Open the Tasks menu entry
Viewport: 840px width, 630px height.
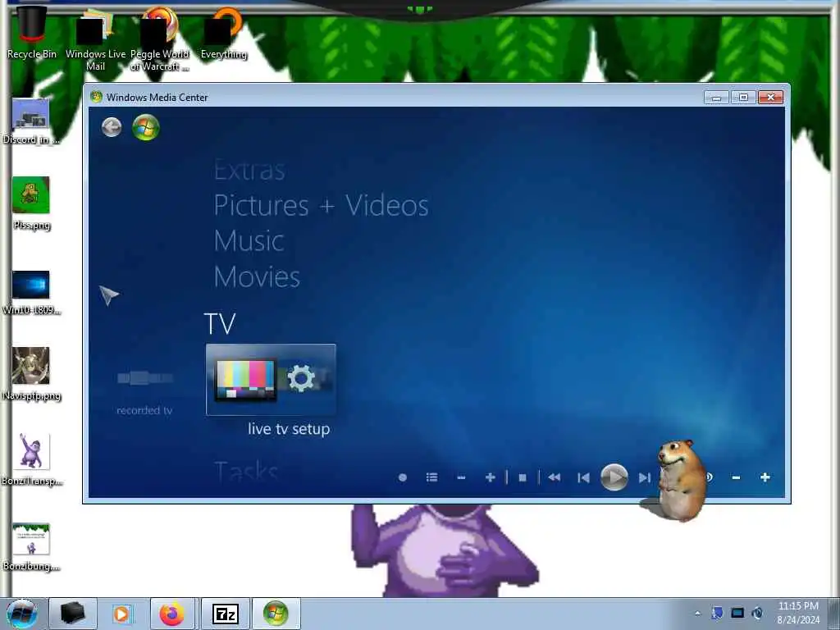[x=246, y=471]
